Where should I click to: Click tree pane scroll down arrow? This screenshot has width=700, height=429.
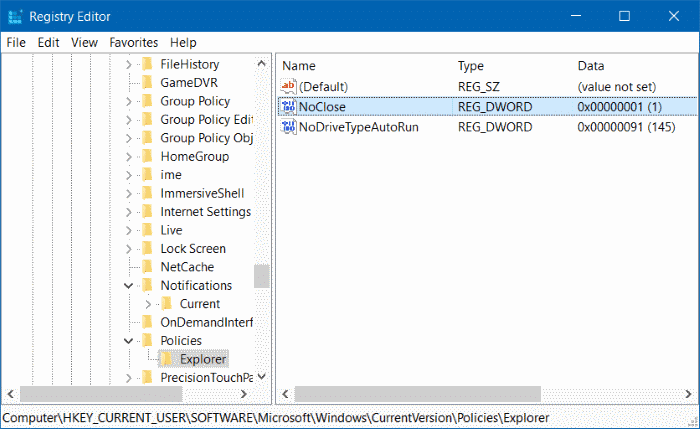pos(262,377)
